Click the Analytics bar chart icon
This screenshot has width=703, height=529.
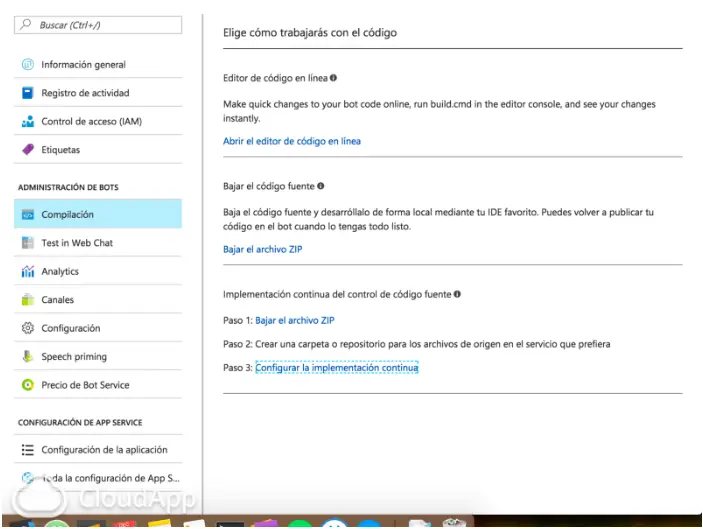pos(28,271)
